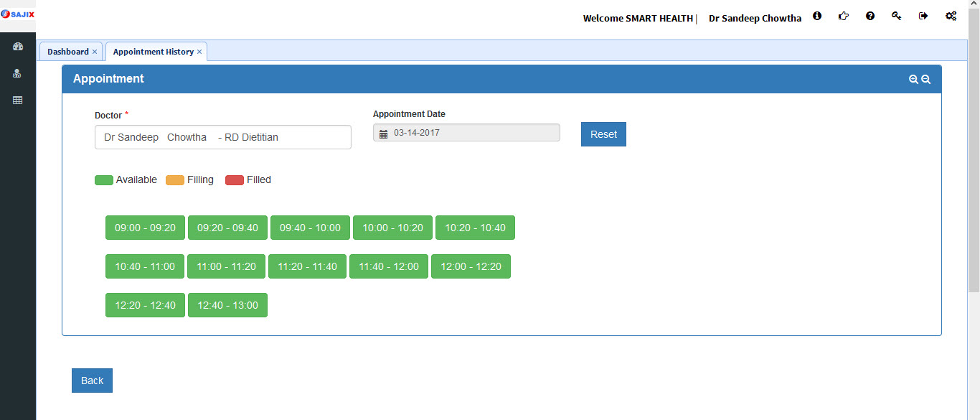Open settings with the gears icon

coord(951,16)
